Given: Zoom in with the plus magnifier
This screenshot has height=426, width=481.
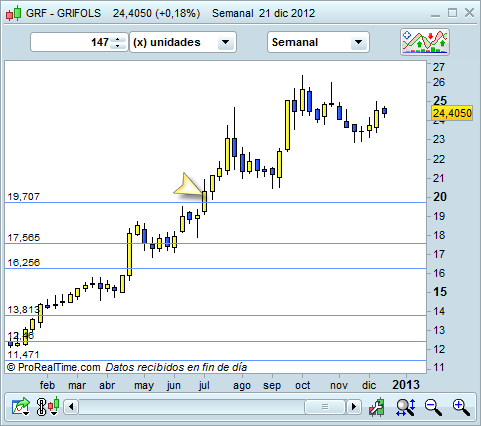Looking at the screenshot, I should pyautogui.click(x=461, y=407).
